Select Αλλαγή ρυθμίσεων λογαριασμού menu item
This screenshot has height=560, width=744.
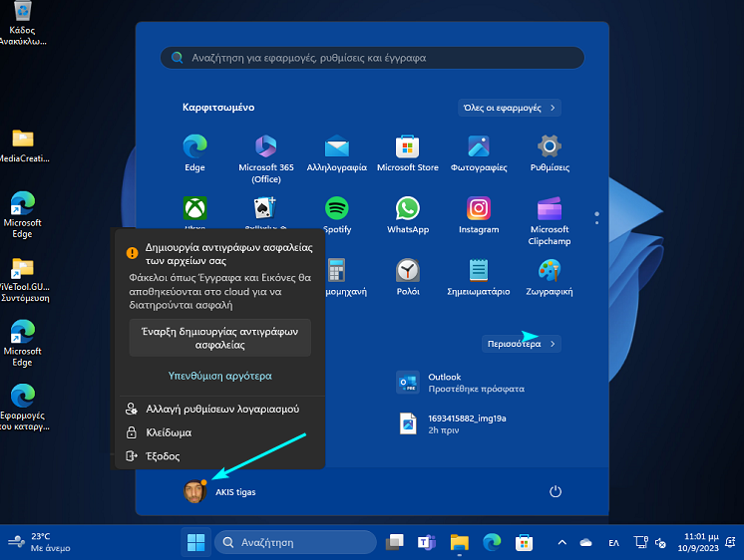pos(220,409)
